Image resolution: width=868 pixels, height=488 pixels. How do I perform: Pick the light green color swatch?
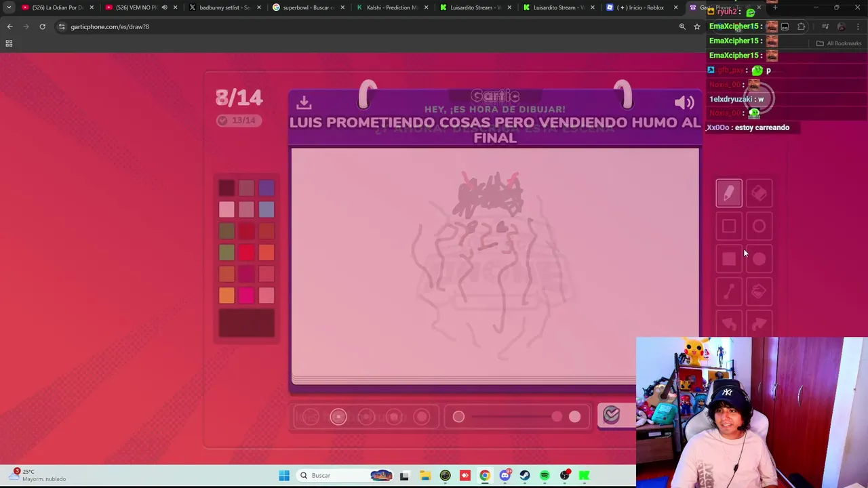226,253
